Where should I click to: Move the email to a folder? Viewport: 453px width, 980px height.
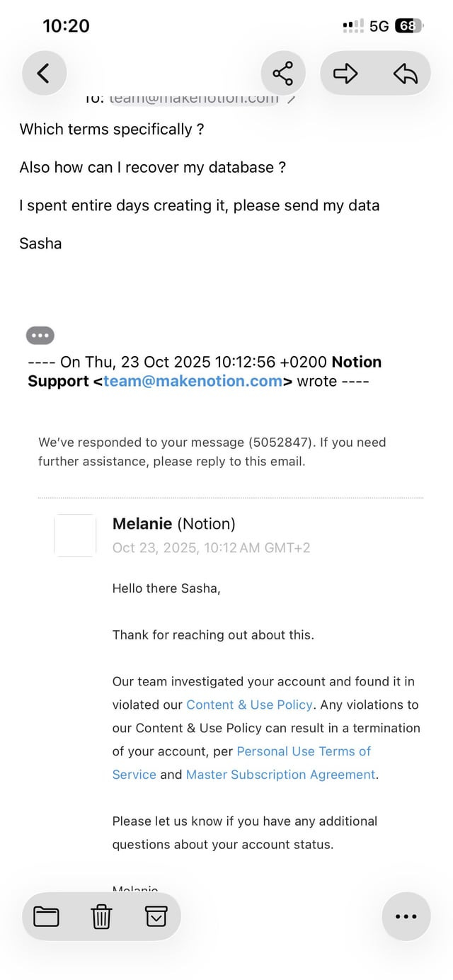tap(46, 916)
